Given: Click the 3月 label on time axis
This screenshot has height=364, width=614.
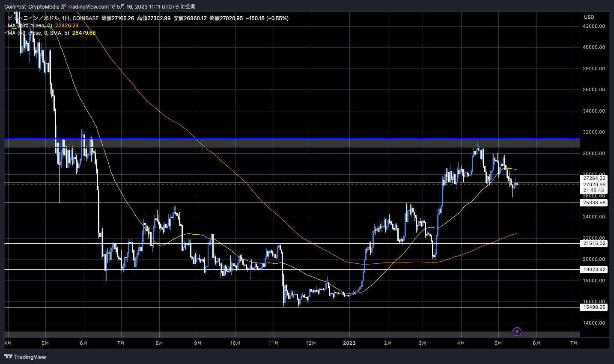Looking at the screenshot, I should pos(423,343).
